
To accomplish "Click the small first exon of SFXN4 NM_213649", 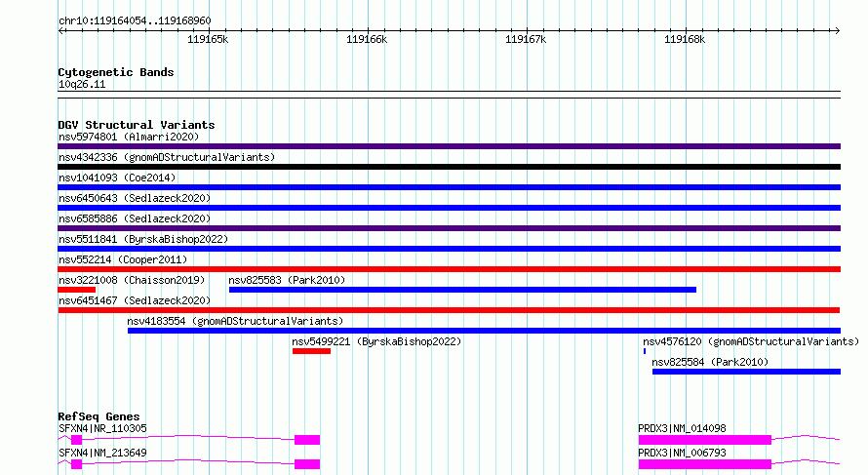I will (x=76, y=464).
